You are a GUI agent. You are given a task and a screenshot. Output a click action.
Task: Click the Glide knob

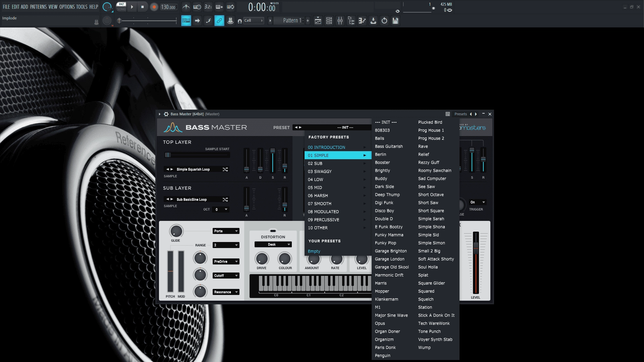[x=176, y=231]
